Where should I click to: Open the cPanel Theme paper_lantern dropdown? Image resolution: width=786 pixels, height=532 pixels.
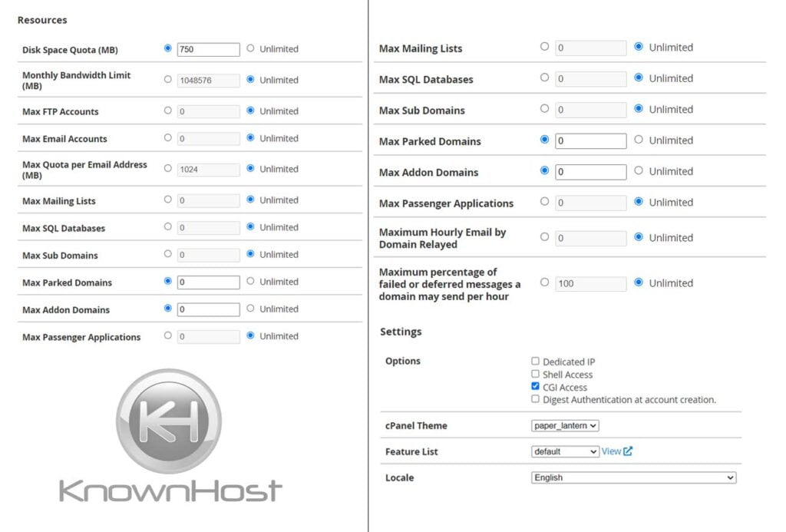click(x=565, y=426)
